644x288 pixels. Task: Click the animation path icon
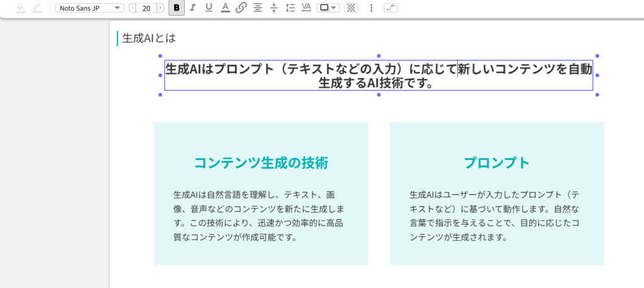point(391,8)
